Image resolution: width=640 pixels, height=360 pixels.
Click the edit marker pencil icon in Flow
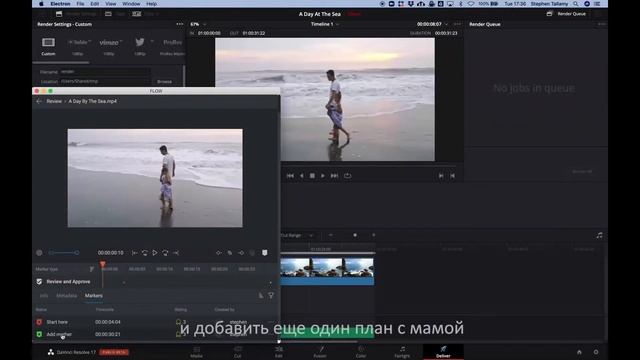(x=230, y=253)
